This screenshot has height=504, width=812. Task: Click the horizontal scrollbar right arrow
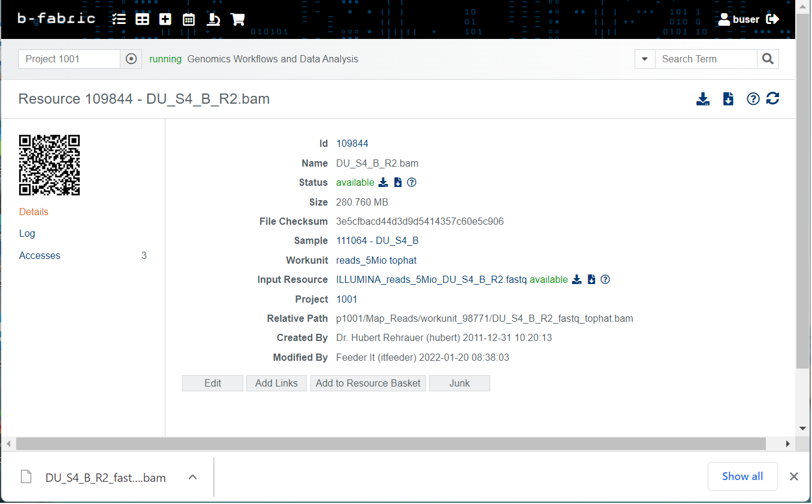point(788,444)
